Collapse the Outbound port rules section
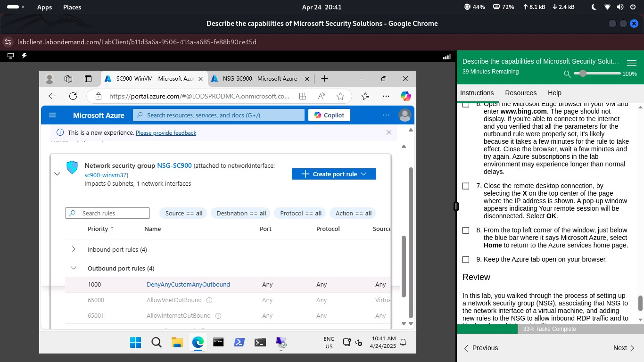Image resolution: width=644 pixels, height=362 pixels. (74, 268)
